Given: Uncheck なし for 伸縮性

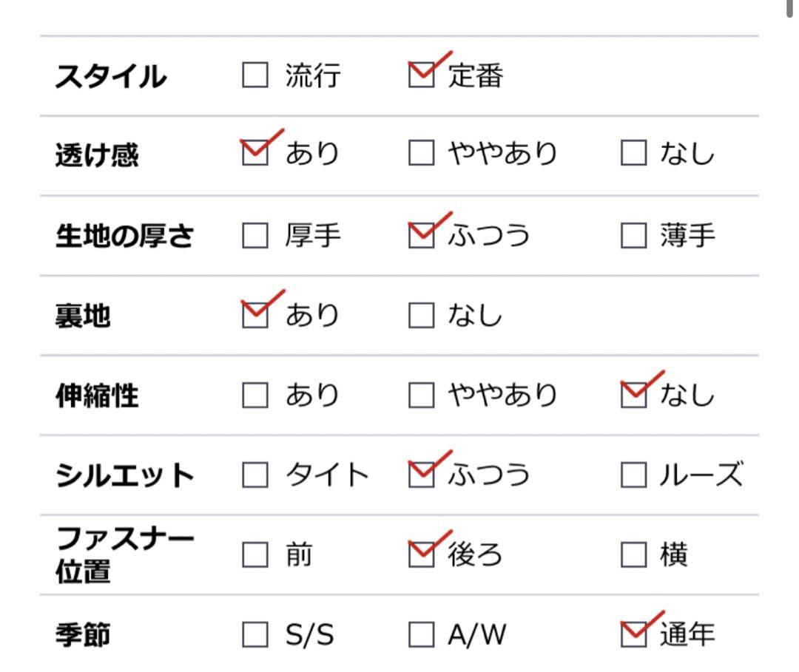Looking at the screenshot, I should click(633, 395).
